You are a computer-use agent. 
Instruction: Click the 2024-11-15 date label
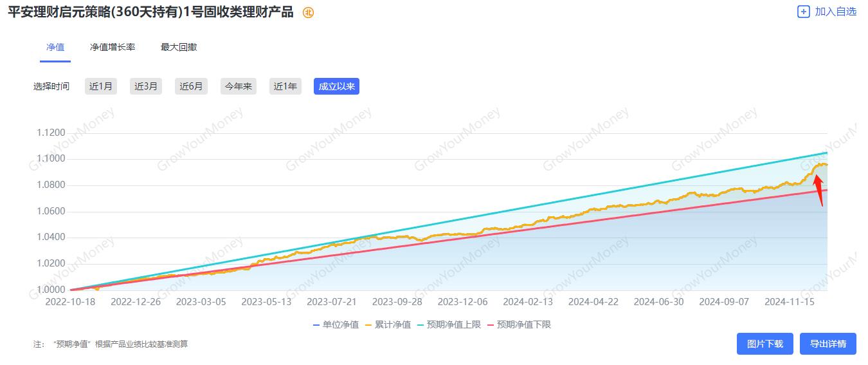(790, 301)
